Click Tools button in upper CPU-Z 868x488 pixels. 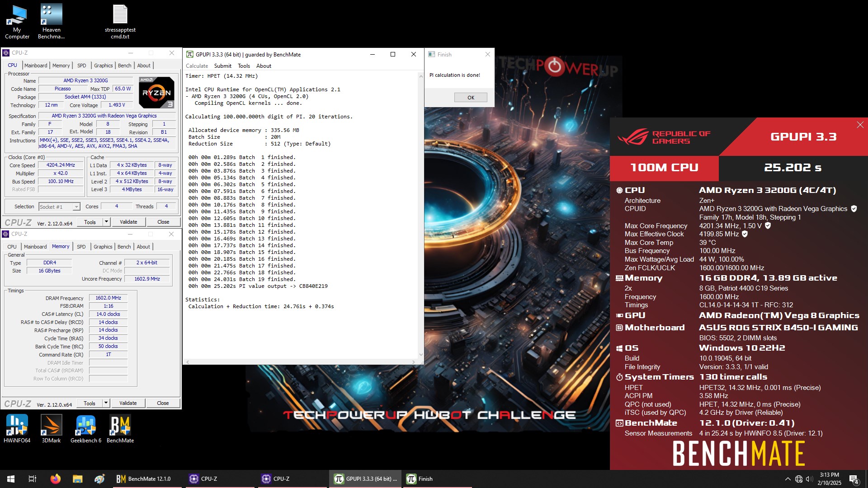(x=90, y=222)
